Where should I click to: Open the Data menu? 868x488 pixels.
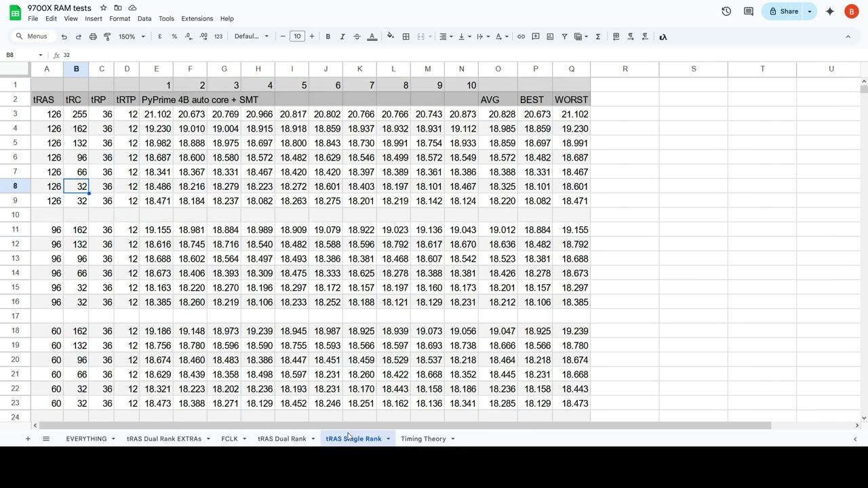[x=144, y=19]
